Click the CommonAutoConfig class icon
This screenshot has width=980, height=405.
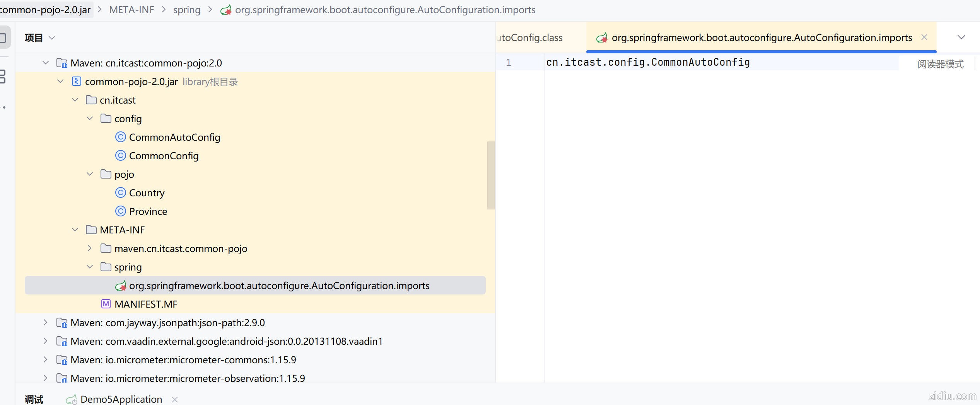click(x=121, y=137)
